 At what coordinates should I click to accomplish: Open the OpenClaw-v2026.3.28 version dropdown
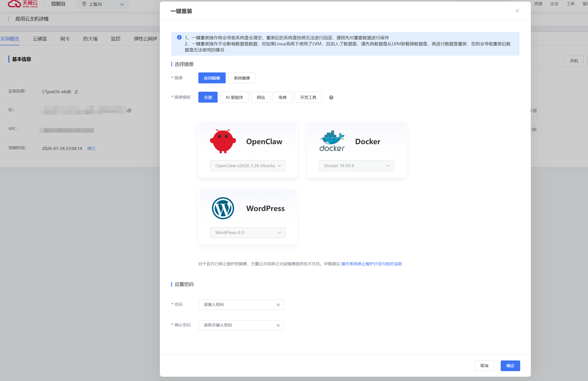pyautogui.click(x=247, y=166)
